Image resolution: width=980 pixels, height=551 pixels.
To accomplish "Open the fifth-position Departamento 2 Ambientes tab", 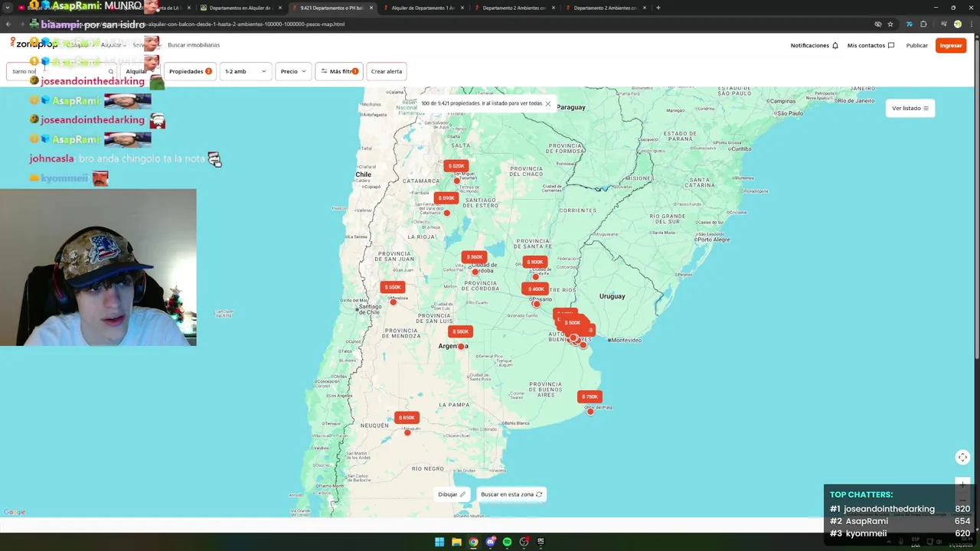I will [513, 8].
